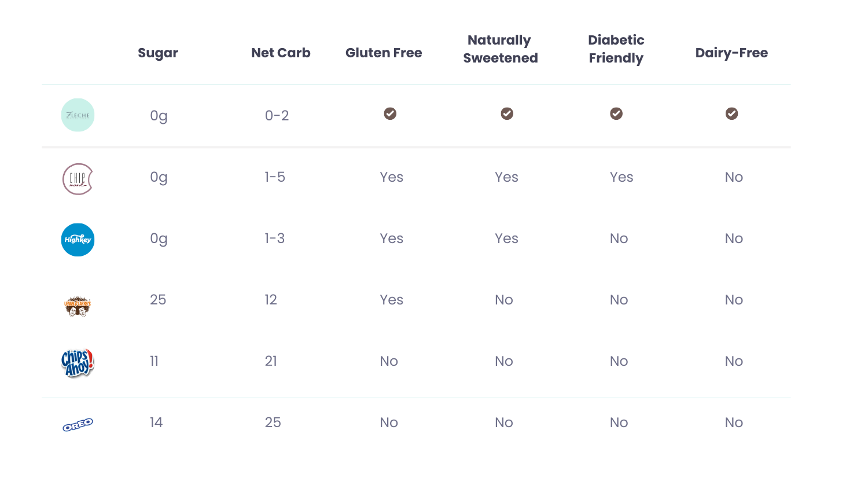Click the Dairy-Free column header
Screen dimensions: 868x492
pyautogui.click(x=731, y=53)
